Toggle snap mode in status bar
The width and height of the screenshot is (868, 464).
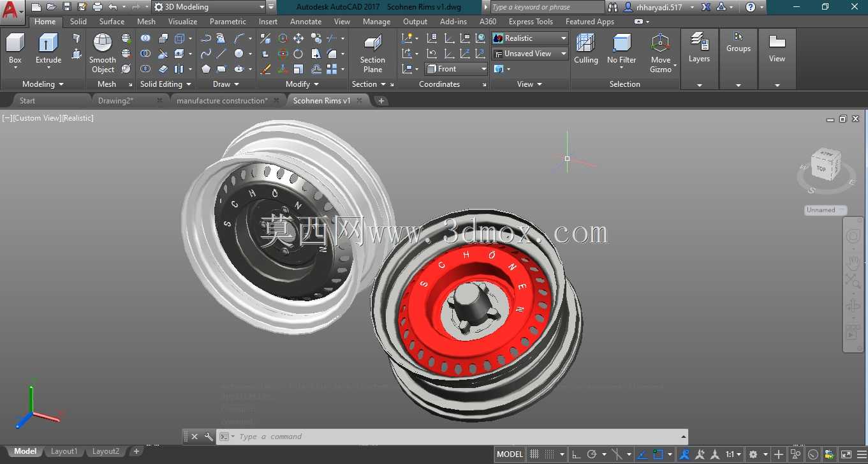coord(549,454)
